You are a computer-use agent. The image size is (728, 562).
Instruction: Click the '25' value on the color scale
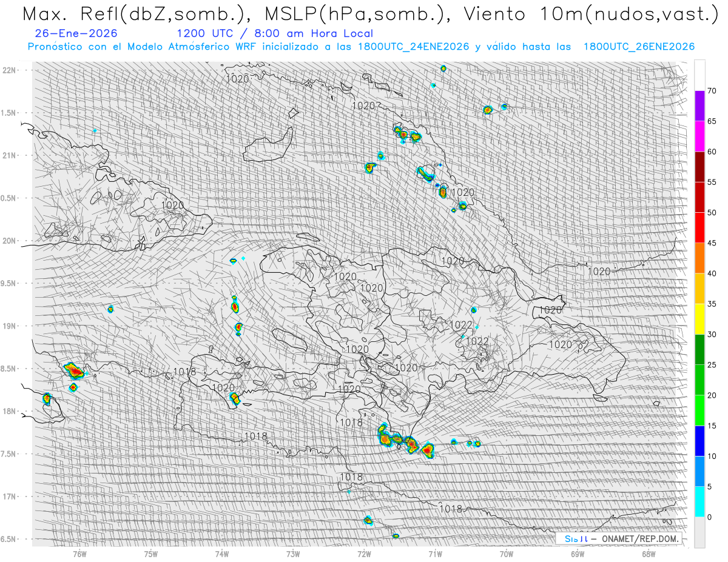pos(712,365)
